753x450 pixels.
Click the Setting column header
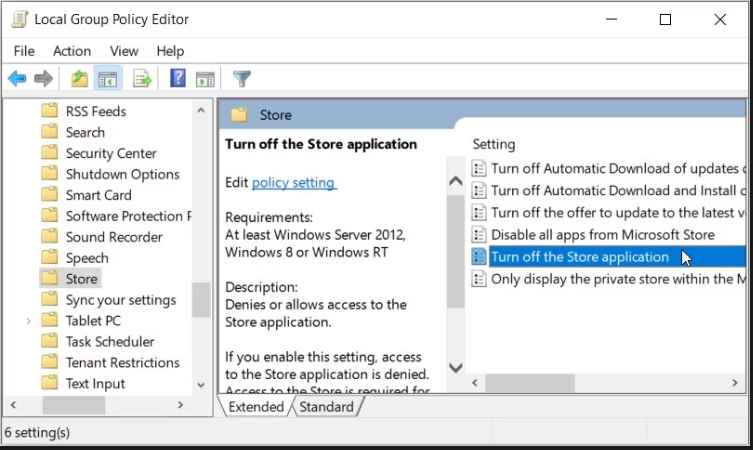pos(494,144)
